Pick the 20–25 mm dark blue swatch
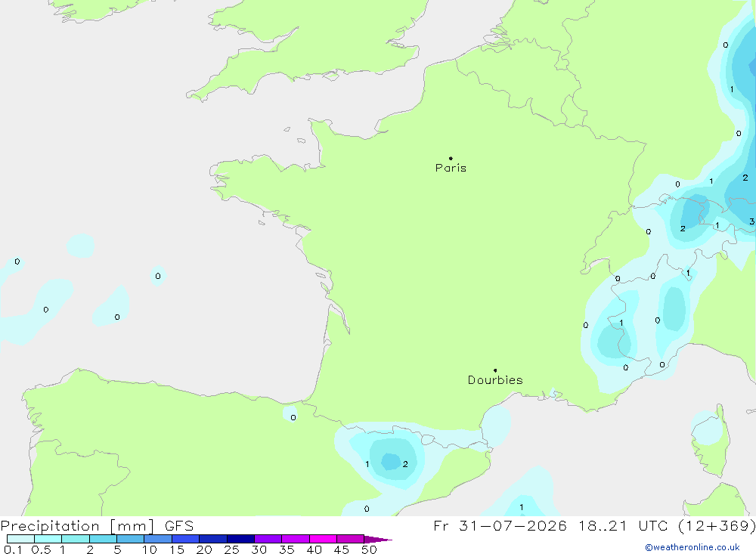This screenshot has height=554, width=756. [213, 539]
